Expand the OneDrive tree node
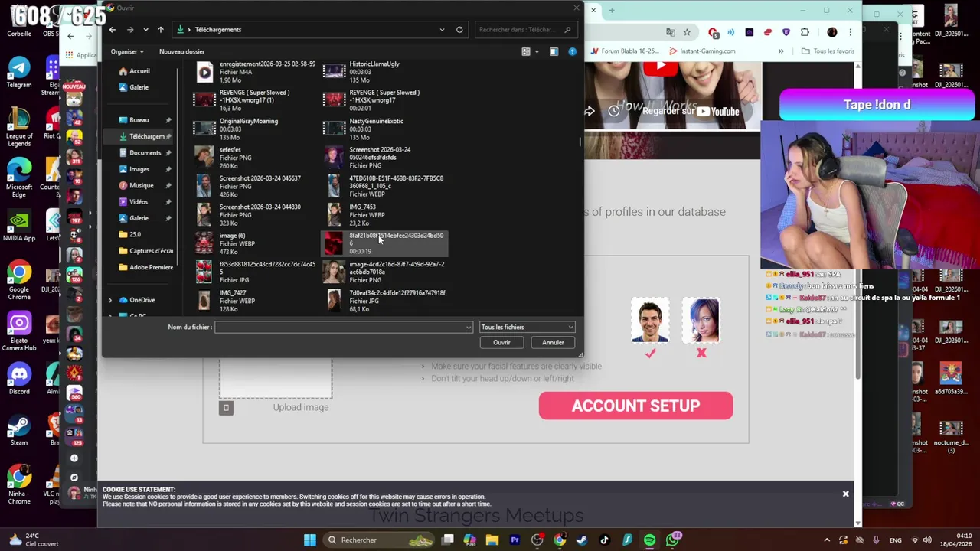 click(110, 300)
